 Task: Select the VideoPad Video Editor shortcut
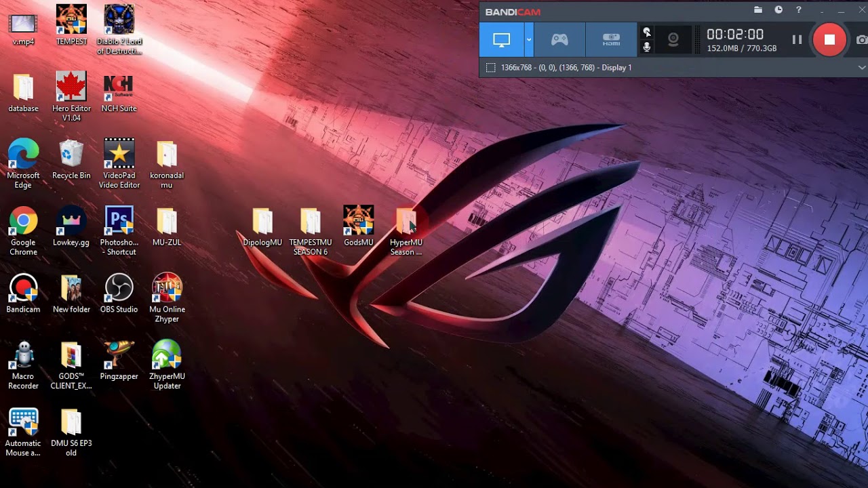[119, 164]
